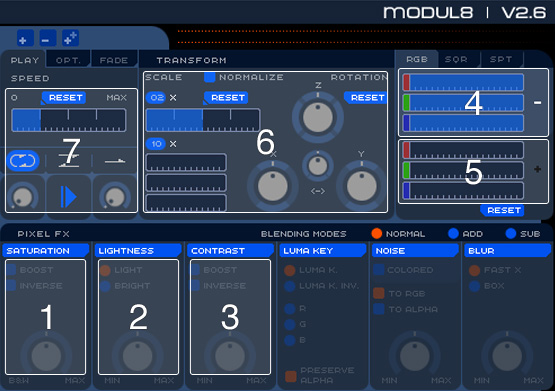Click the right knob in speed panel

[115, 197]
